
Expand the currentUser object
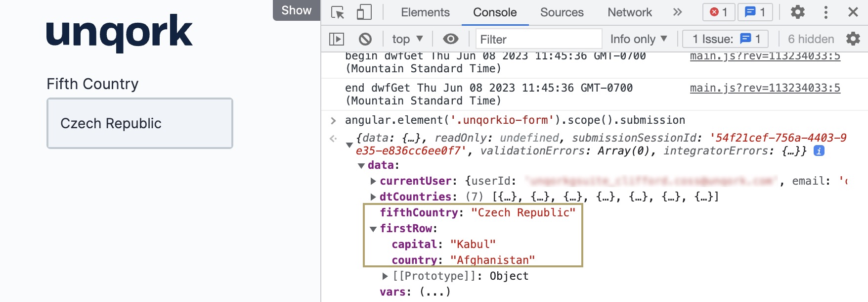click(373, 181)
